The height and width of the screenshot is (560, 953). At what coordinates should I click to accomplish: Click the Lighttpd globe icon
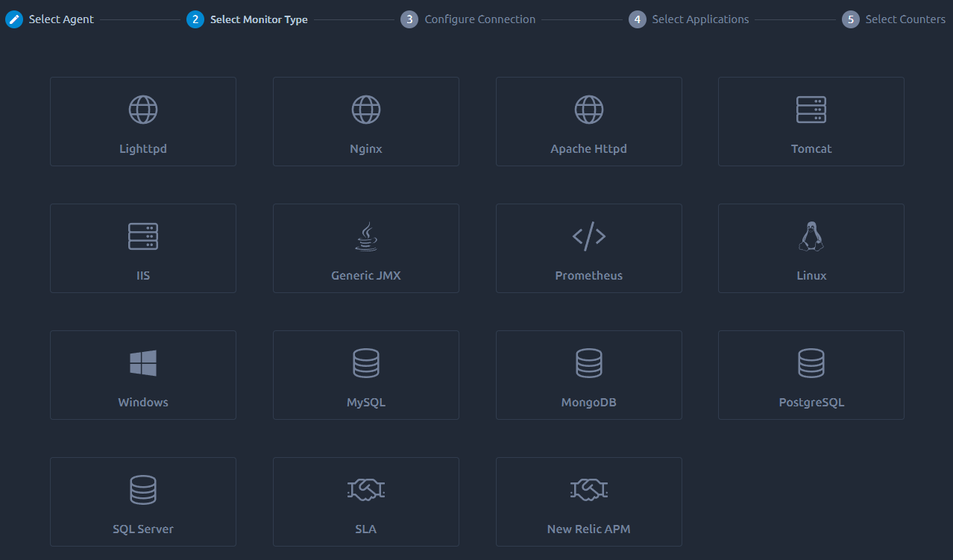143,110
